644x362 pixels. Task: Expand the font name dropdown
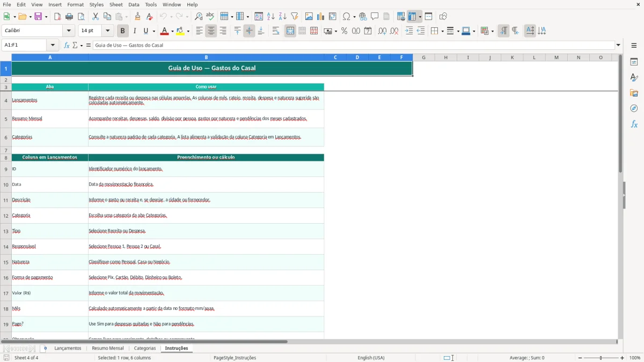tap(69, 31)
